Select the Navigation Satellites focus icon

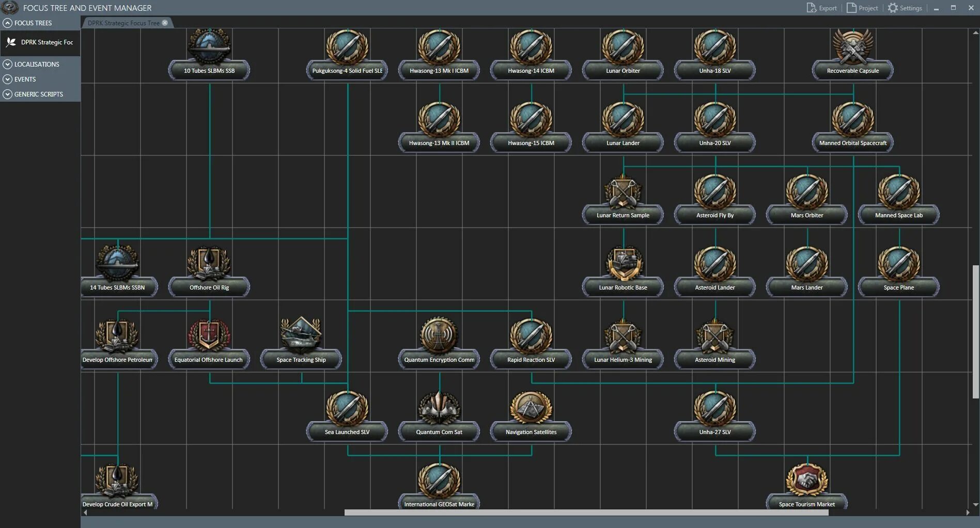click(x=531, y=408)
